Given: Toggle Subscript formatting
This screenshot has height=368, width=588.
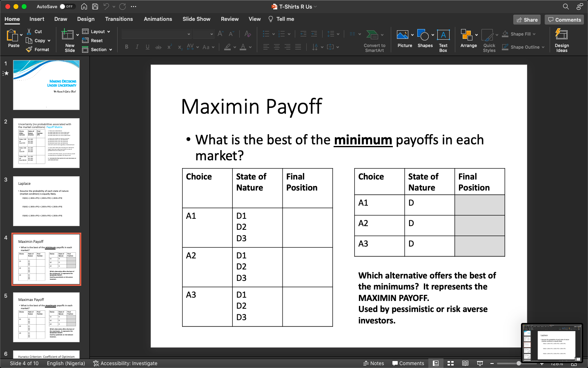Looking at the screenshot, I should click(180, 47).
